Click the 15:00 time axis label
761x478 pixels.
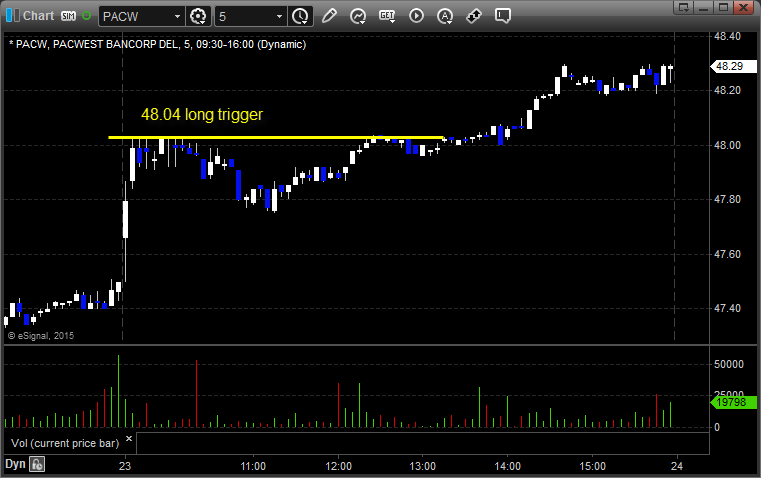pos(593,466)
